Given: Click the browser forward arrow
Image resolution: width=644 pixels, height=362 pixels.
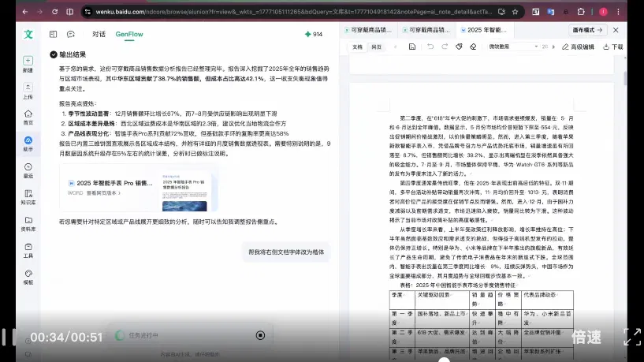Looking at the screenshot, I should (x=40, y=12).
